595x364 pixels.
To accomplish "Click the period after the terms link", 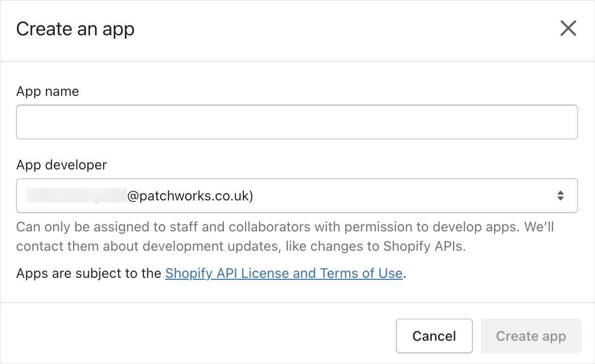I will [x=405, y=274].
